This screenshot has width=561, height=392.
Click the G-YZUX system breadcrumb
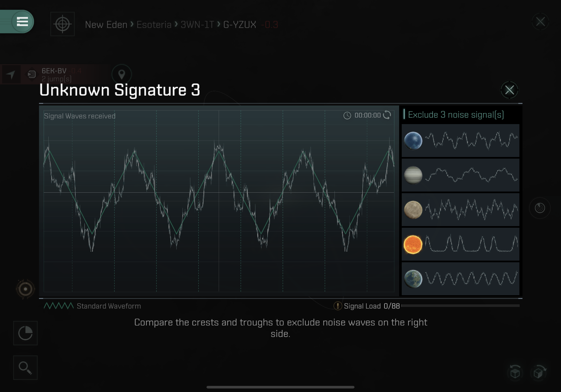[x=239, y=25]
